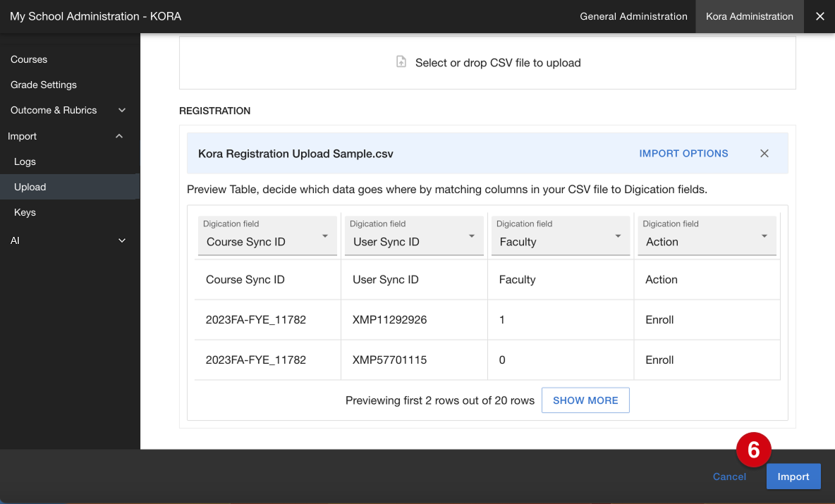This screenshot has height=504, width=835.
Task: Click the CSV upload file icon
Action: click(x=401, y=62)
